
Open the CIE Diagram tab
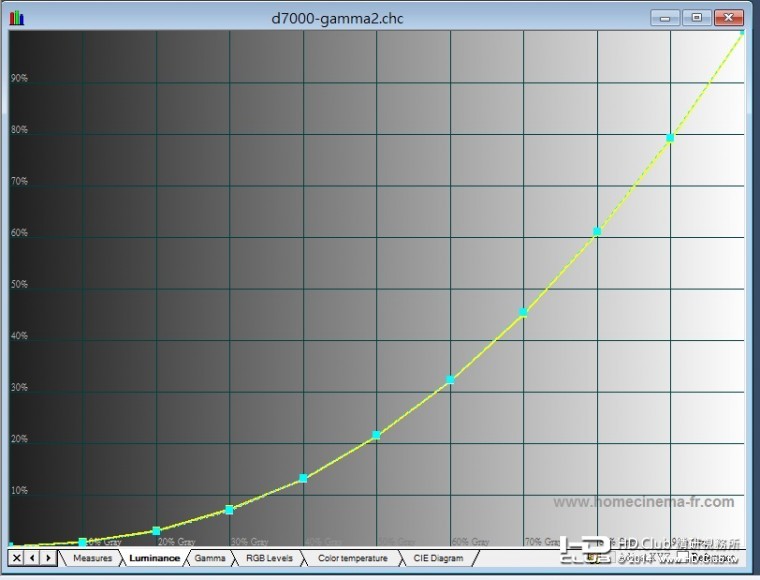click(x=438, y=558)
